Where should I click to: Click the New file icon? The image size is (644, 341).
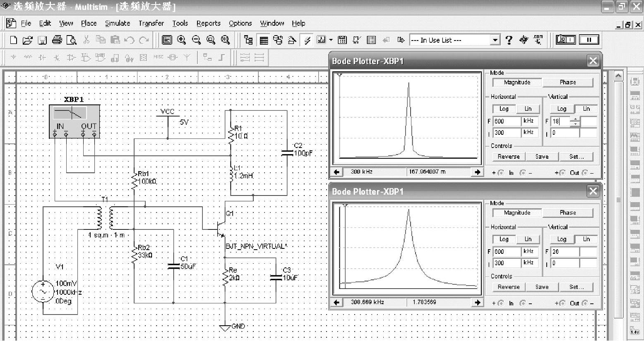coord(13,40)
